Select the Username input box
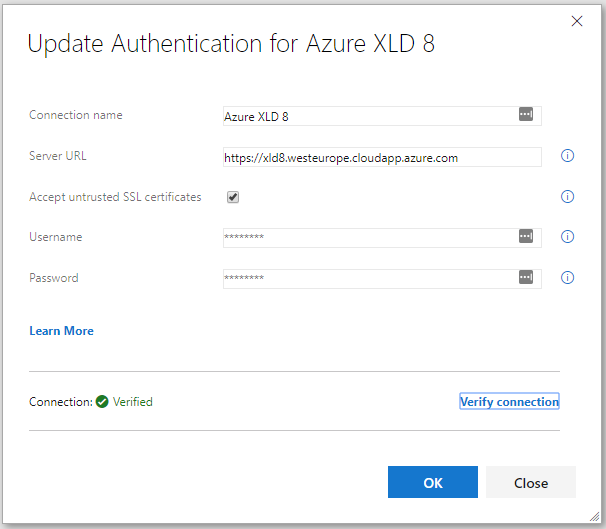The width and height of the screenshot is (606, 529). (370, 238)
